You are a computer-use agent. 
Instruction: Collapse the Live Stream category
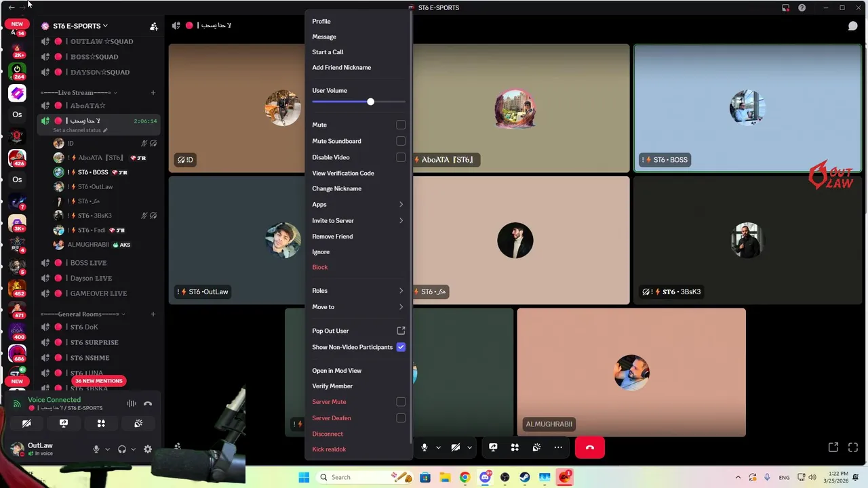[x=78, y=92]
